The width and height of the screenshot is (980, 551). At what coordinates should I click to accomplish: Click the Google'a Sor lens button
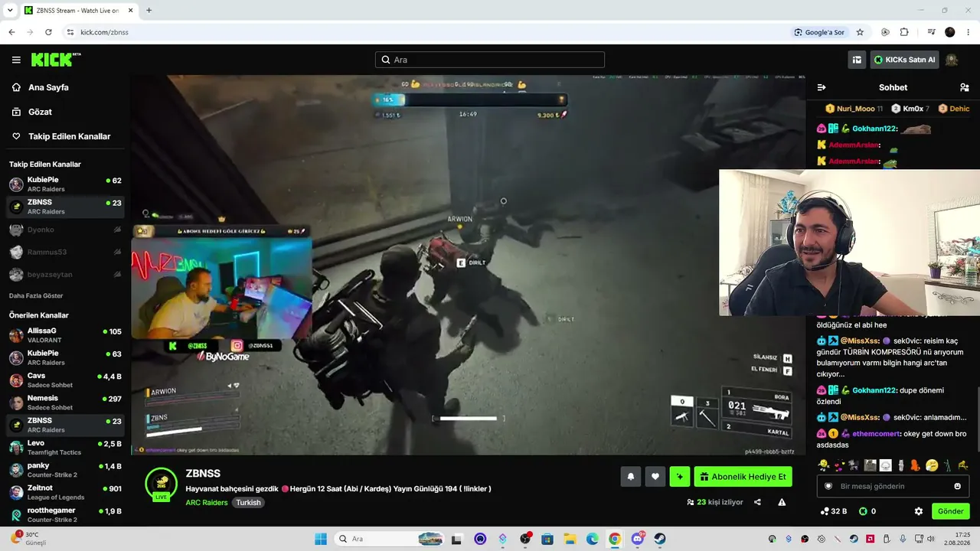click(819, 32)
